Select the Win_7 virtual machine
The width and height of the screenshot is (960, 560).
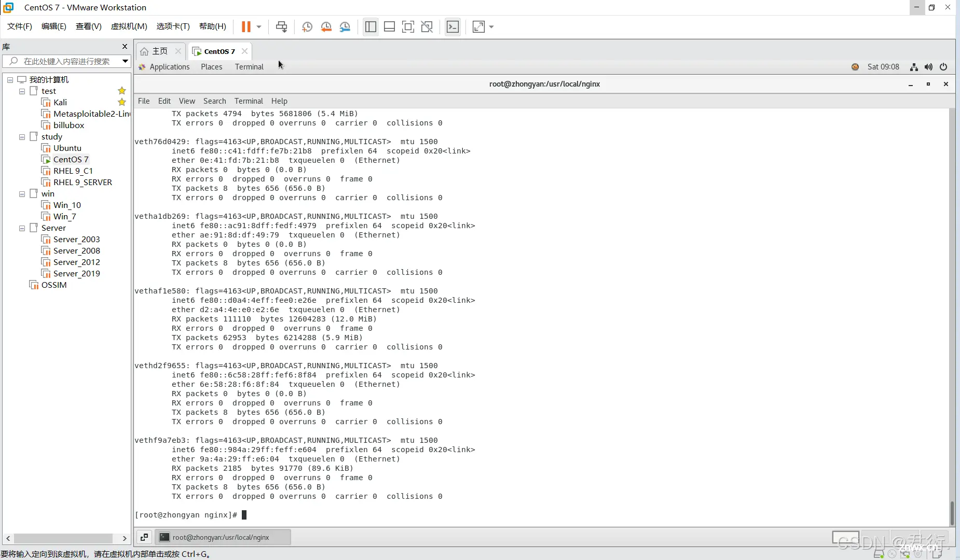pos(64,216)
